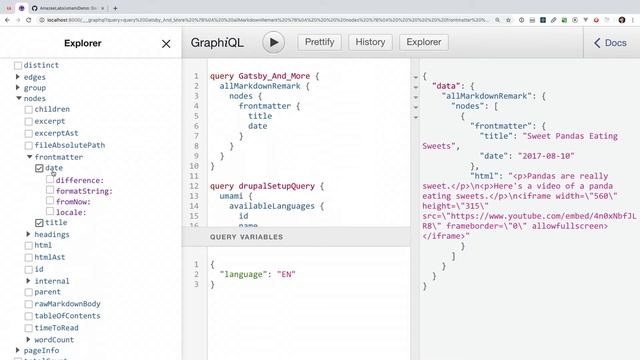The height and width of the screenshot is (360, 640).
Task: Check the tableOfContents field
Action: pos(29,316)
